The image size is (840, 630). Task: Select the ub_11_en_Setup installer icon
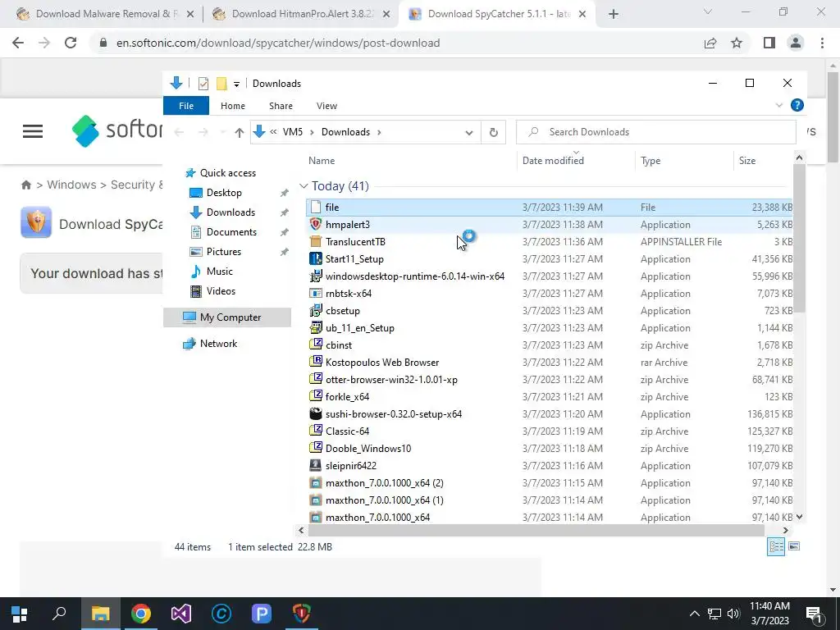pyautogui.click(x=316, y=328)
